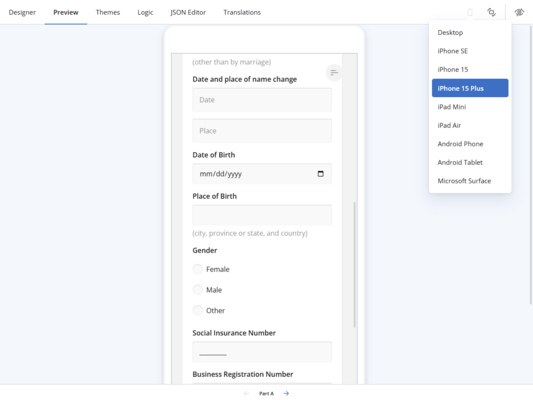Go to previous page arrow
This screenshot has width=533, height=400.
[x=246, y=393]
